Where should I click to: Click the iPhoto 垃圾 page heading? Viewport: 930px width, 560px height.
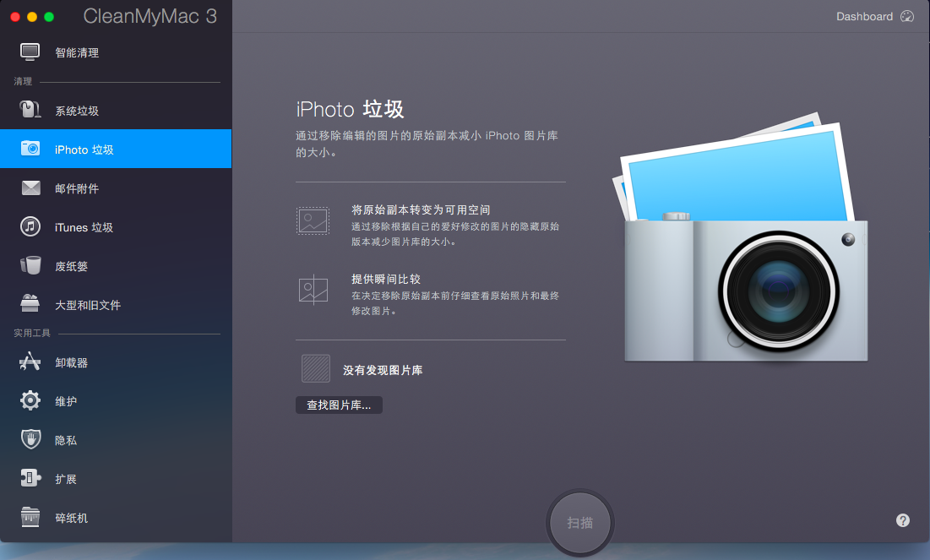click(x=350, y=109)
